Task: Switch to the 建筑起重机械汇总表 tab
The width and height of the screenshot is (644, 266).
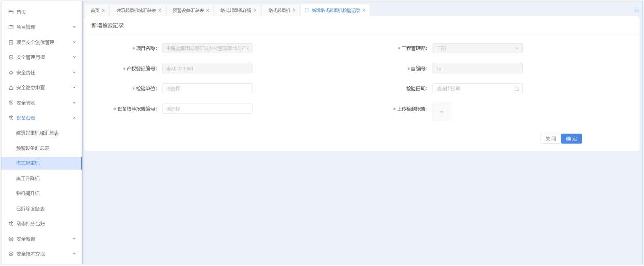Action: coord(136,10)
